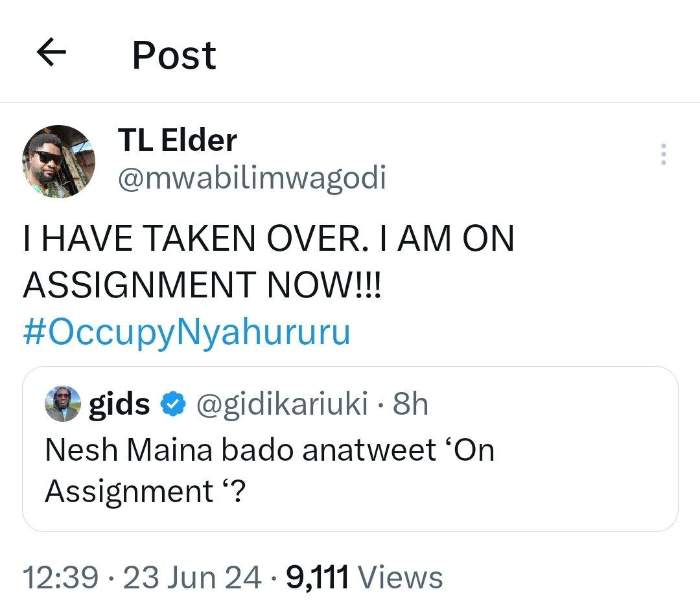Click the 'ASSIGNMENT NOW!!!' text line
This screenshot has width=700, height=613.
pyautogui.click(x=203, y=286)
